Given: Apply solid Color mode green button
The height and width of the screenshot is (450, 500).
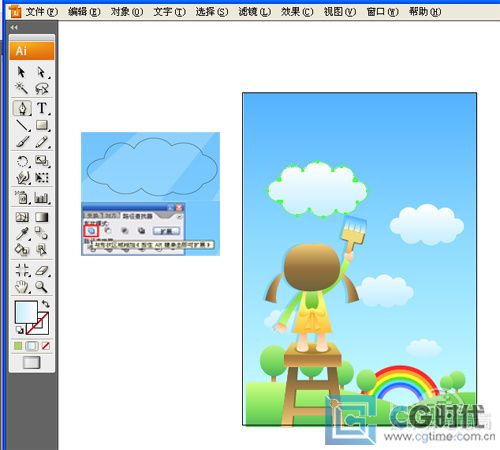Looking at the screenshot, I should pyautogui.click(x=18, y=346).
